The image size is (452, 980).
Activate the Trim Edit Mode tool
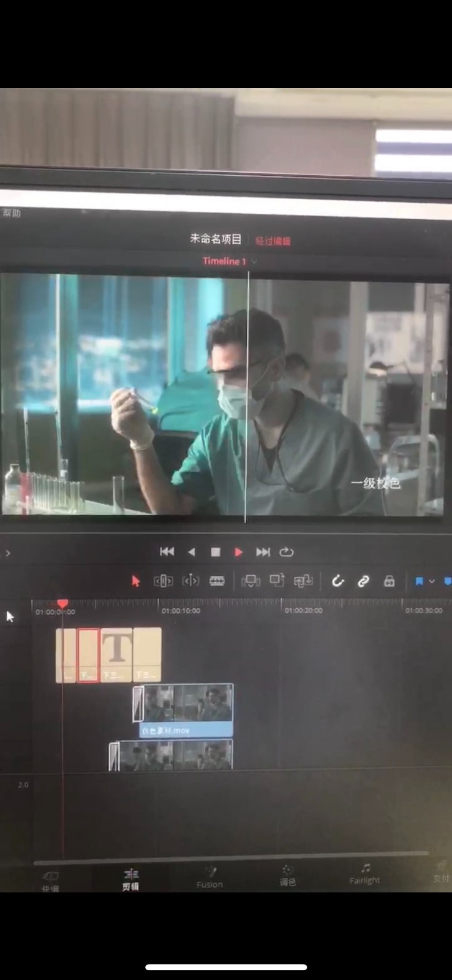[x=163, y=581]
